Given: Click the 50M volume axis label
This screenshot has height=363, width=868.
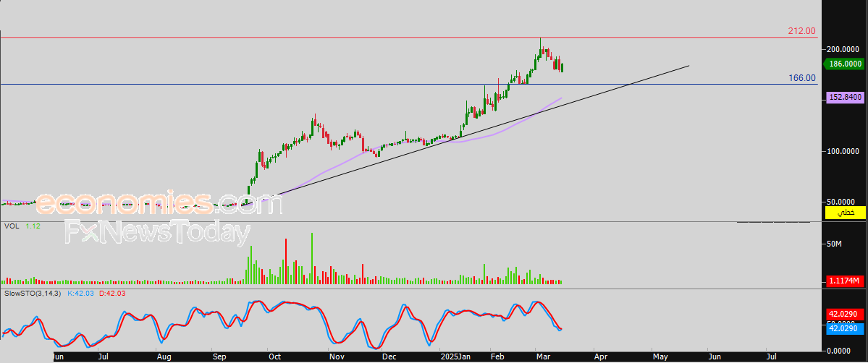Looking at the screenshot, I should coord(835,244).
